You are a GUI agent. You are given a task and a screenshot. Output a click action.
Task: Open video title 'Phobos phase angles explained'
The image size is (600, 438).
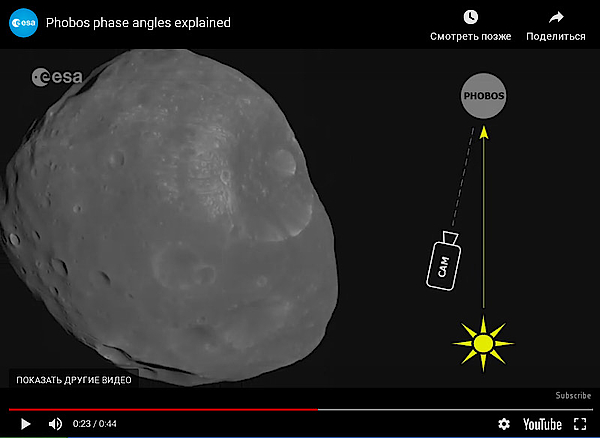pos(138,23)
